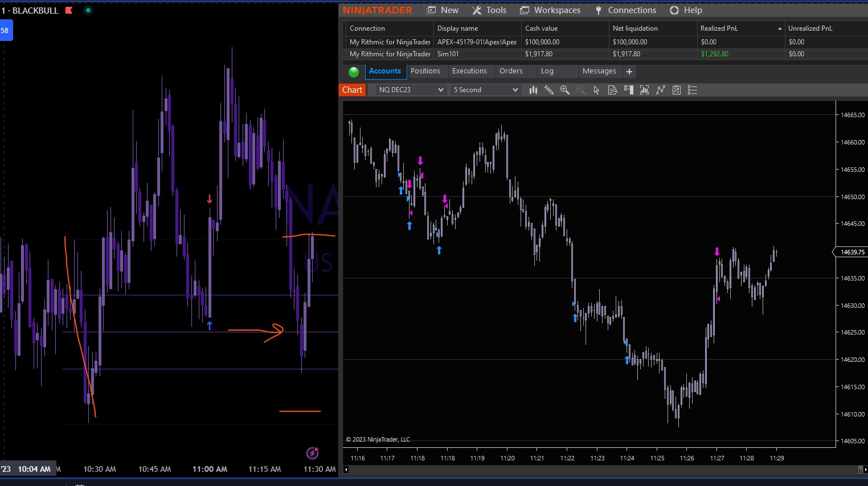Image resolution: width=868 pixels, height=486 pixels.
Task: Select the cursor pointer tool icon
Action: coord(596,90)
